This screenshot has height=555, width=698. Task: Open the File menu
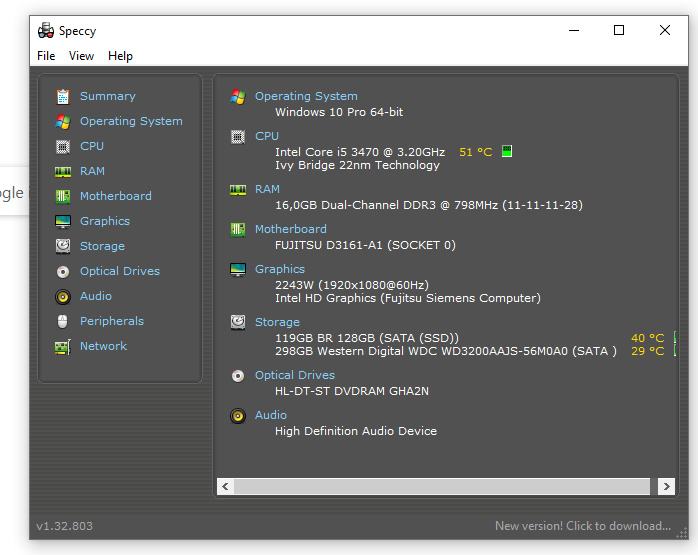coord(46,56)
